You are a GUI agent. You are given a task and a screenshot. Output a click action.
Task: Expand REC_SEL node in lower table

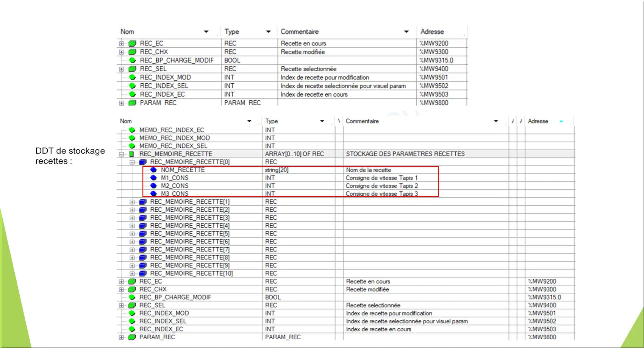[x=121, y=306]
